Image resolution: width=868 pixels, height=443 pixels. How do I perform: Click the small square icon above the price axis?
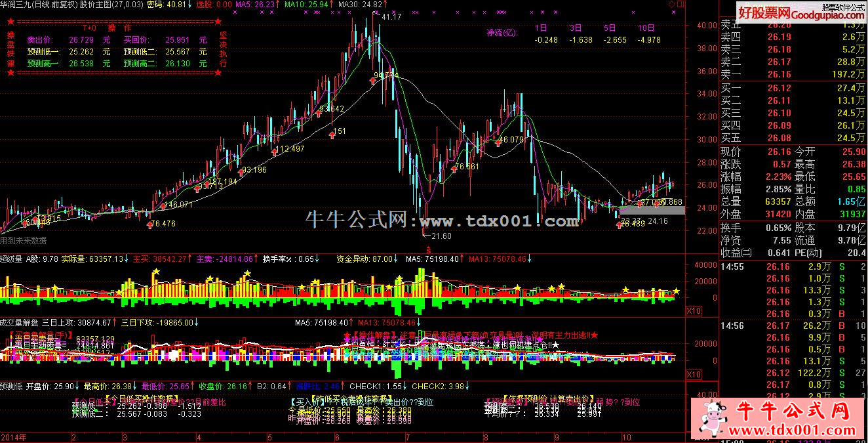(x=681, y=4)
